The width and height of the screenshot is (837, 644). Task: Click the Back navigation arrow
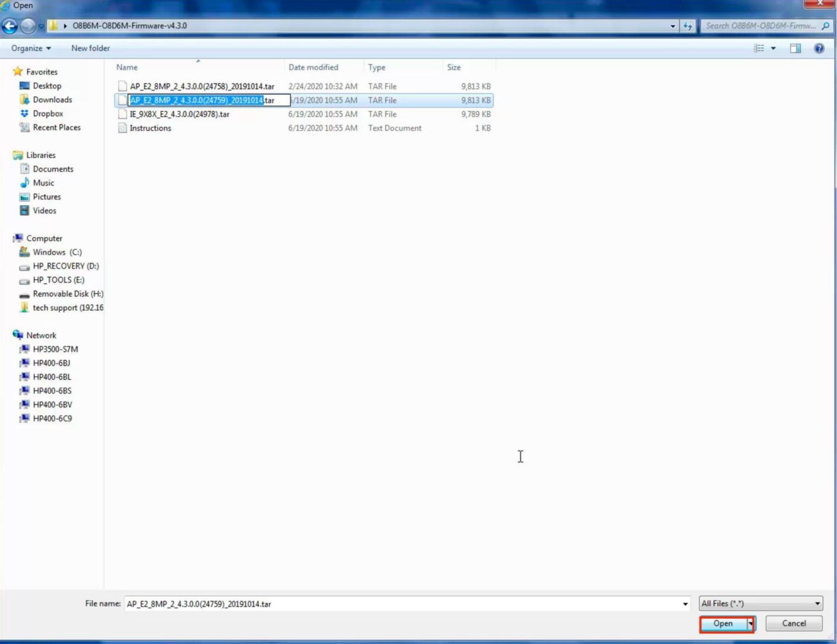10,26
